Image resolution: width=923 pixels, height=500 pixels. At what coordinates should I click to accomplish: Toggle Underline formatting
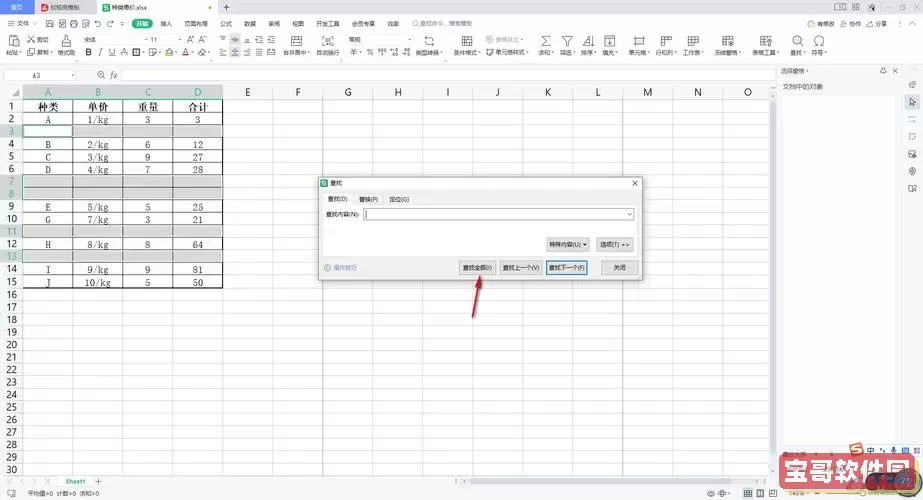[112, 52]
